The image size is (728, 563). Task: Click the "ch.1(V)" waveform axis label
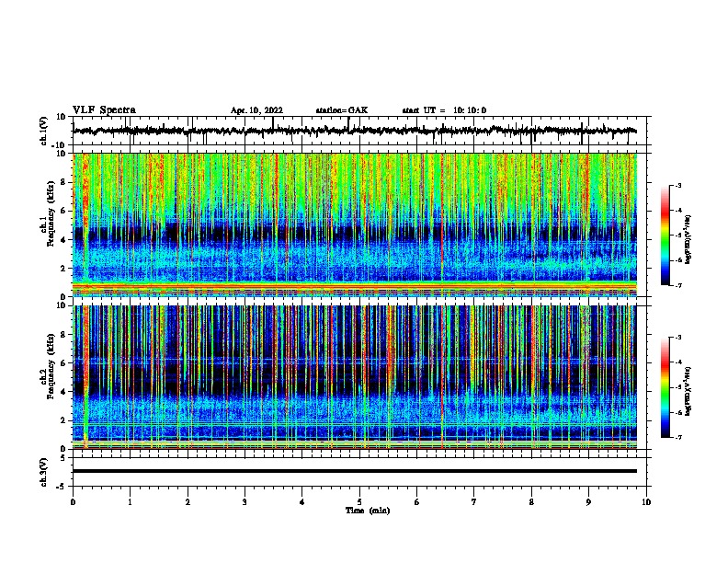[x=44, y=131]
